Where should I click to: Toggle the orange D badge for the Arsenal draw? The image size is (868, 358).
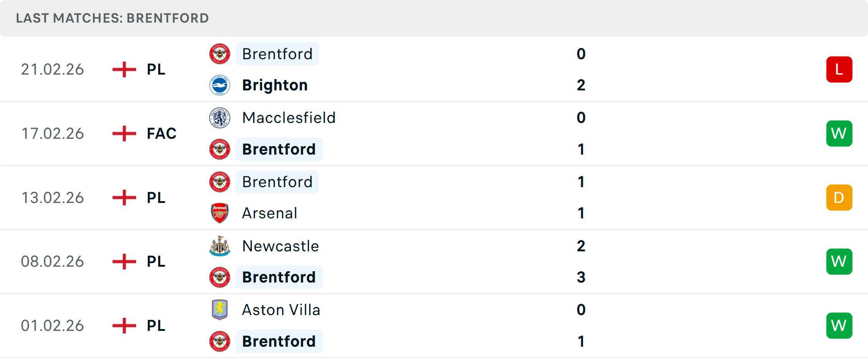pyautogui.click(x=839, y=198)
